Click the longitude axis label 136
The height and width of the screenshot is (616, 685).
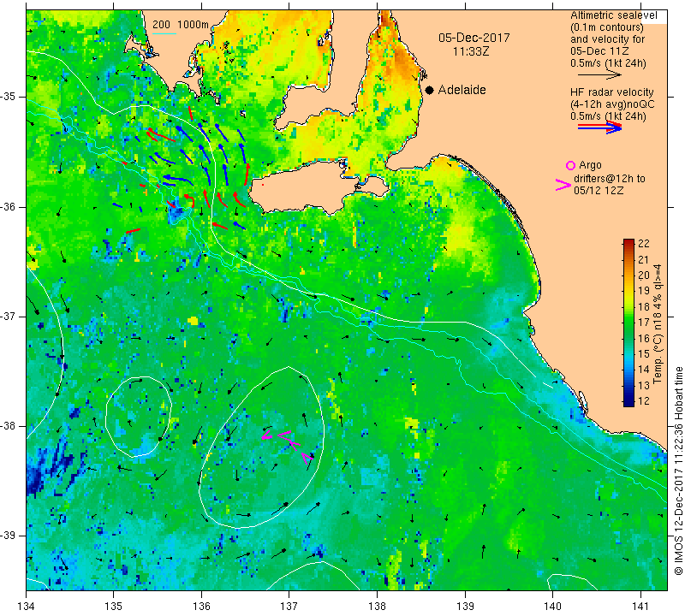tap(201, 607)
